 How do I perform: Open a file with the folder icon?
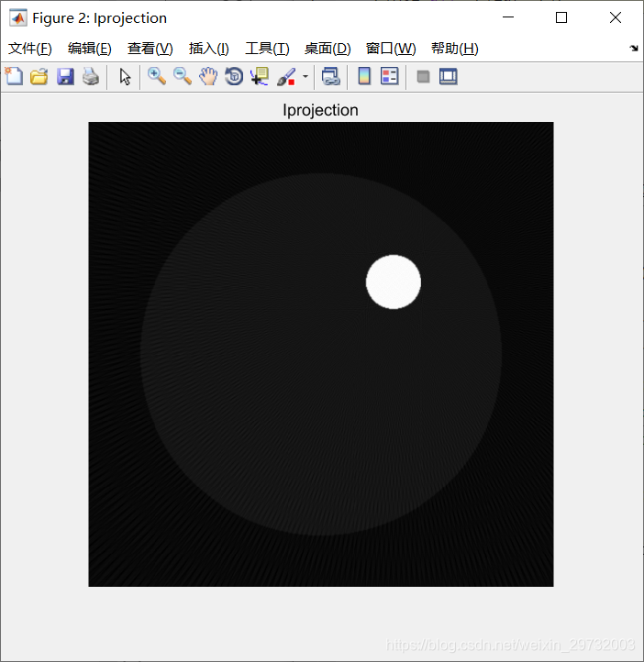(x=39, y=77)
